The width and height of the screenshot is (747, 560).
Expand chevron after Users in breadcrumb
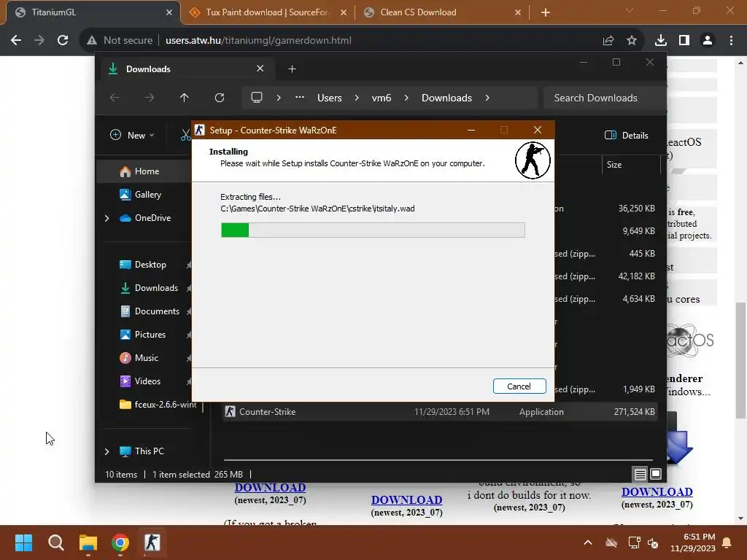tap(356, 98)
